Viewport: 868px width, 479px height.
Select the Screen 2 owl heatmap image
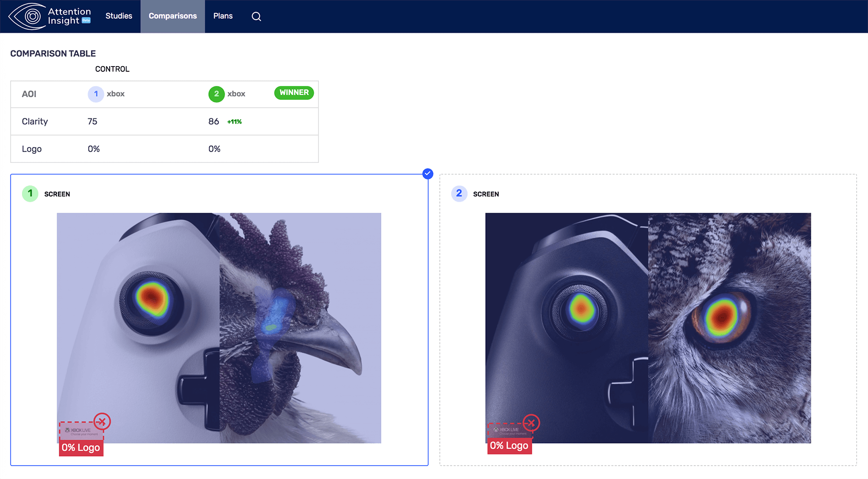click(x=648, y=328)
